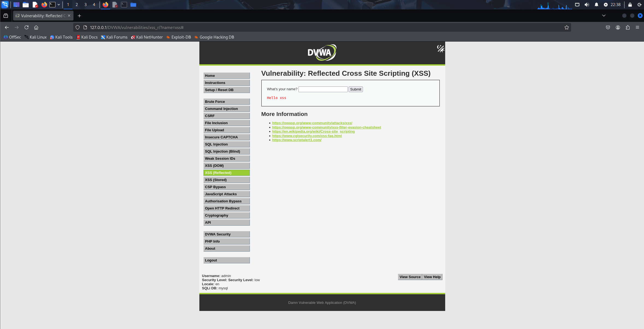Open the OWASP xss-filter-evasion-cheatsheet link
Screen dimensions: 644x329
(326, 127)
